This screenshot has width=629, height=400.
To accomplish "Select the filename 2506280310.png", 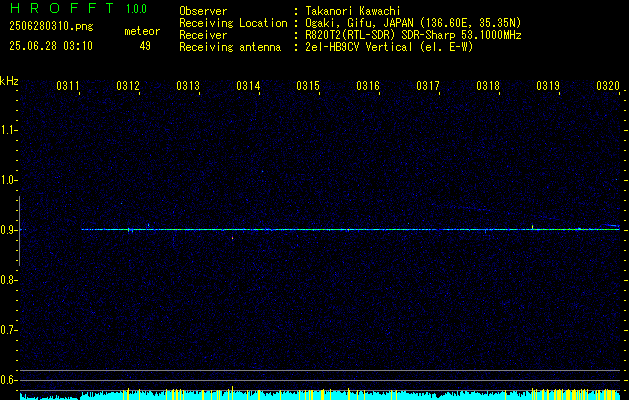I will point(51,26).
